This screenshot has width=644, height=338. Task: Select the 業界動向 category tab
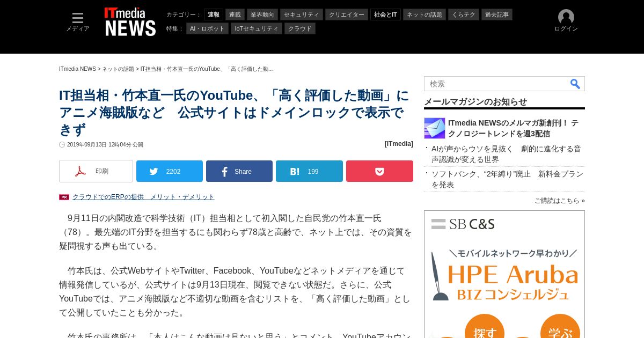point(262,14)
